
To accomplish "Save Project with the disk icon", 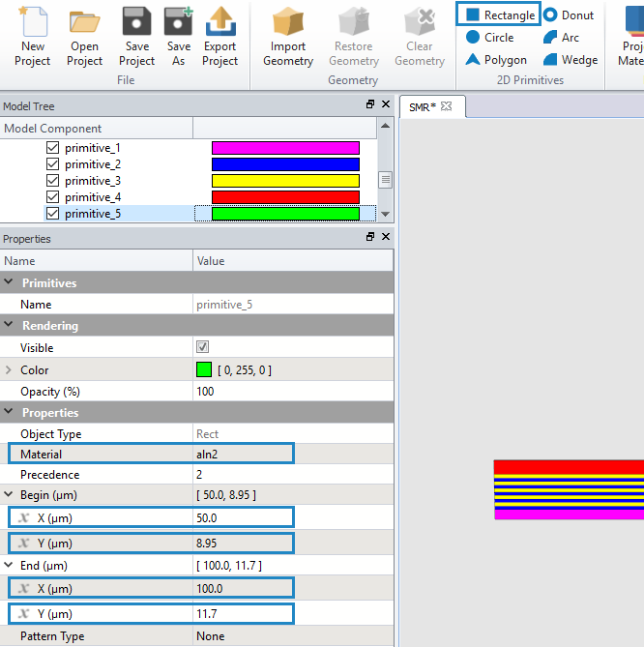I will click(136, 37).
